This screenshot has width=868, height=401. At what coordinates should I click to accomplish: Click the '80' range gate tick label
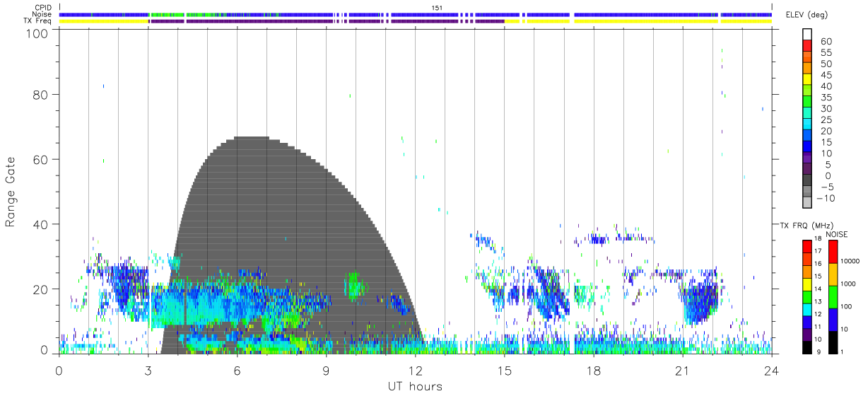point(42,95)
